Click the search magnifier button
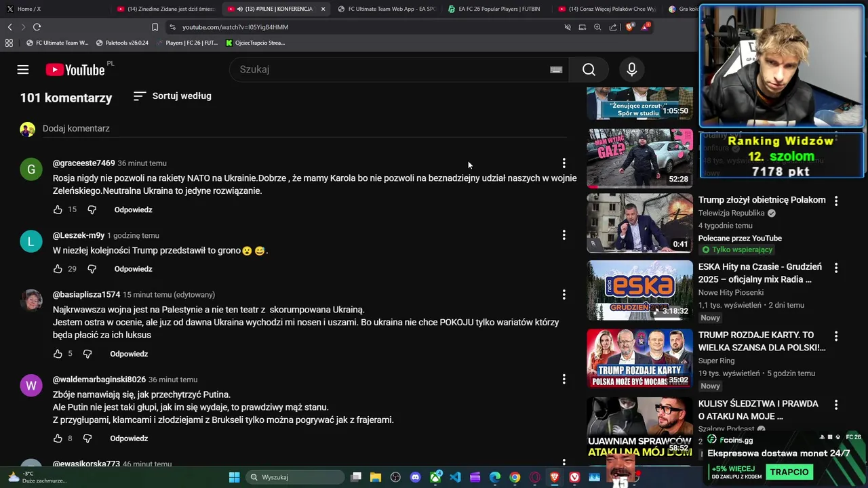This screenshot has height=488, width=868. (589, 69)
